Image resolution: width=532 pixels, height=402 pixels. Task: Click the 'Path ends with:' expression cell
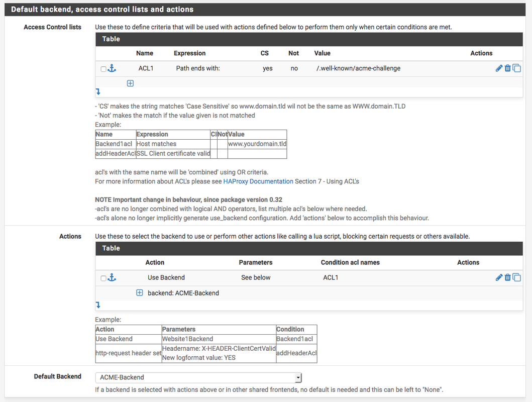point(198,68)
